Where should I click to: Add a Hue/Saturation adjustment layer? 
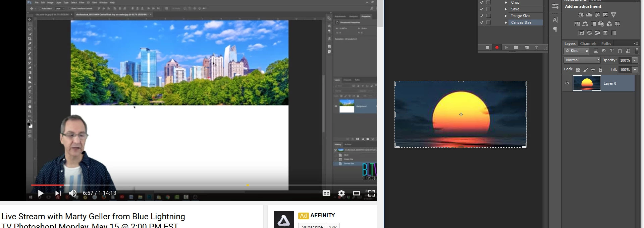[577, 24]
